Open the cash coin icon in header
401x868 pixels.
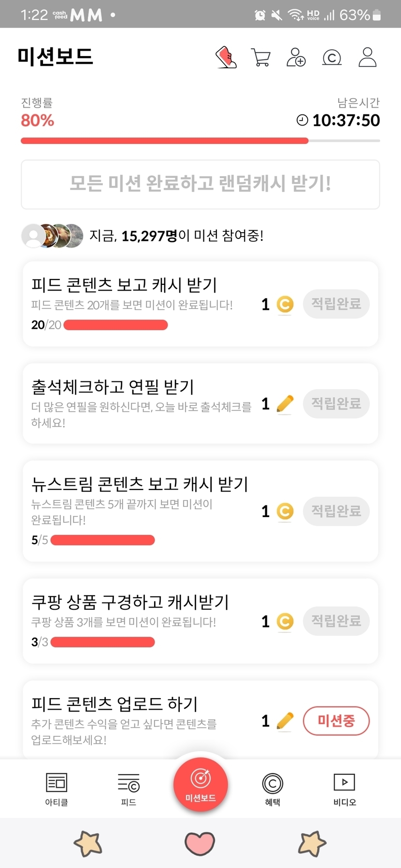coord(331,58)
